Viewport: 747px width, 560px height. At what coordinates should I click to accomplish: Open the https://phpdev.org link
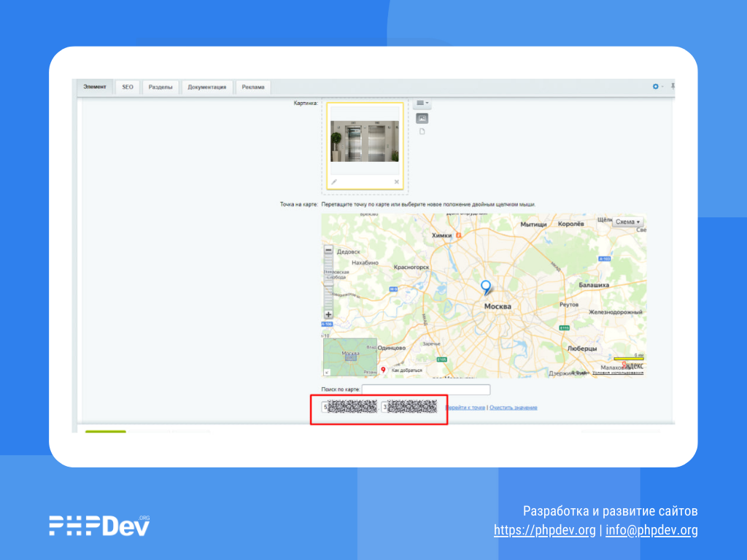pyautogui.click(x=544, y=530)
